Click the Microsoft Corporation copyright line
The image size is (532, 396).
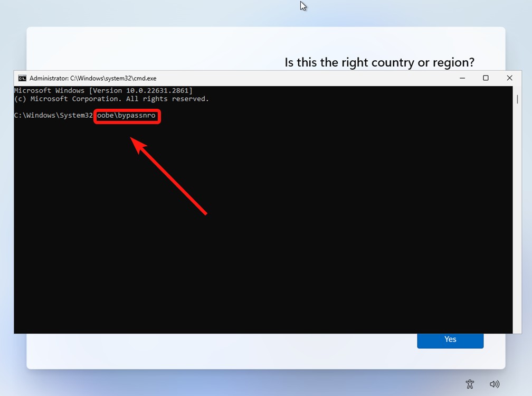coord(111,99)
